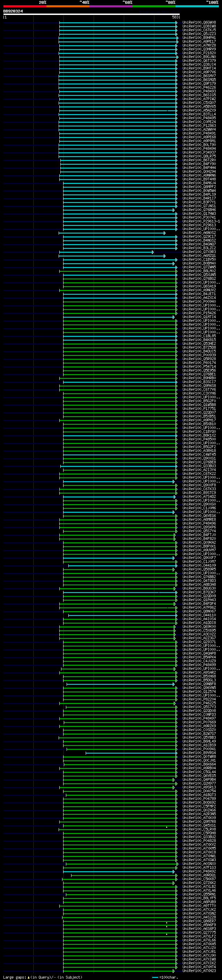
Task: Select hit label UniRef100_P48493
Action: [199, 91]
